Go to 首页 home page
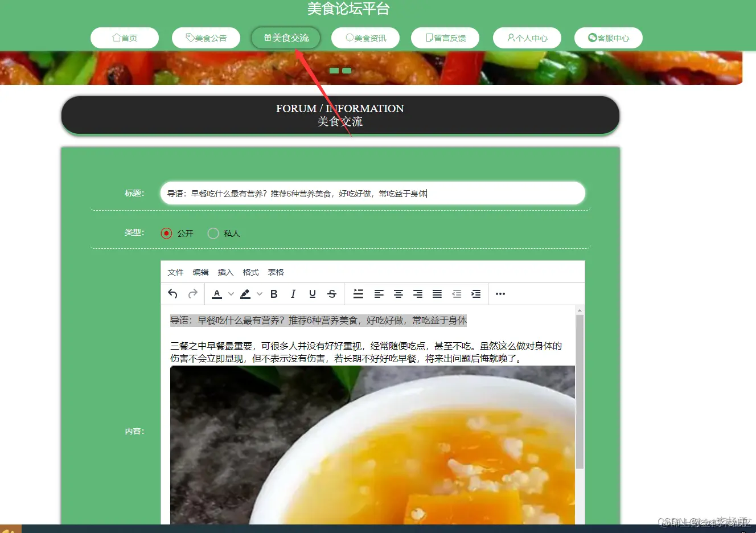The height and width of the screenshot is (533, 756). click(125, 38)
